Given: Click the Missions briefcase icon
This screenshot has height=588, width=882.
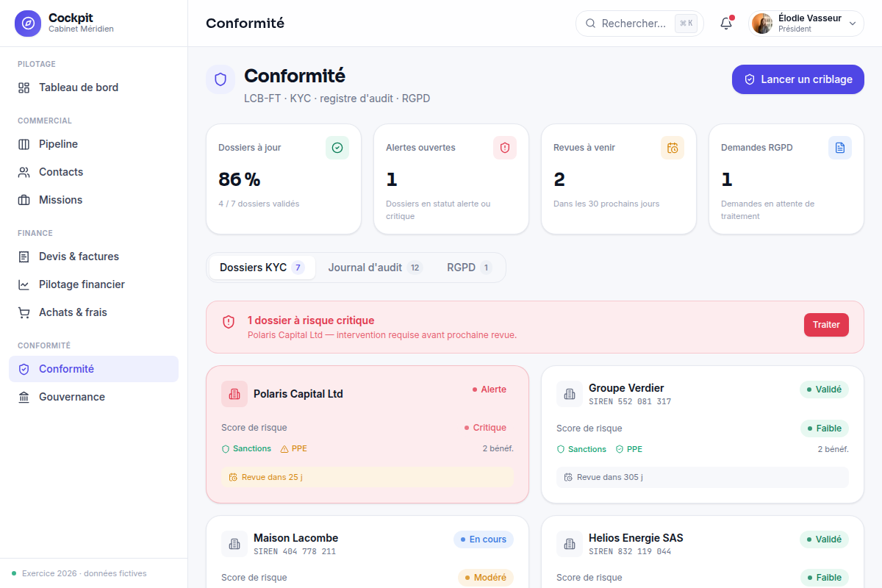Looking at the screenshot, I should point(24,200).
